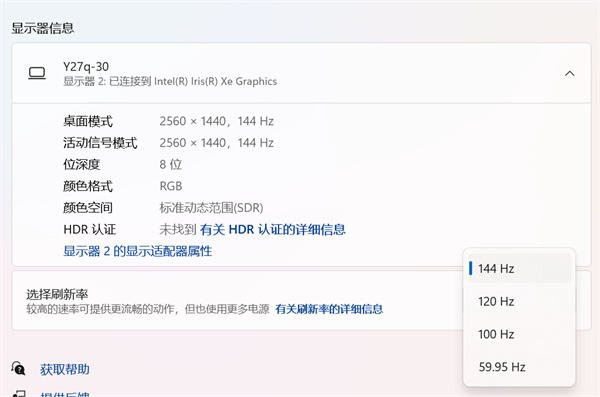This screenshot has height=397, width=600.
Task: Click the monitor icon beside Y27q-30
Action: (x=37, y=73)
